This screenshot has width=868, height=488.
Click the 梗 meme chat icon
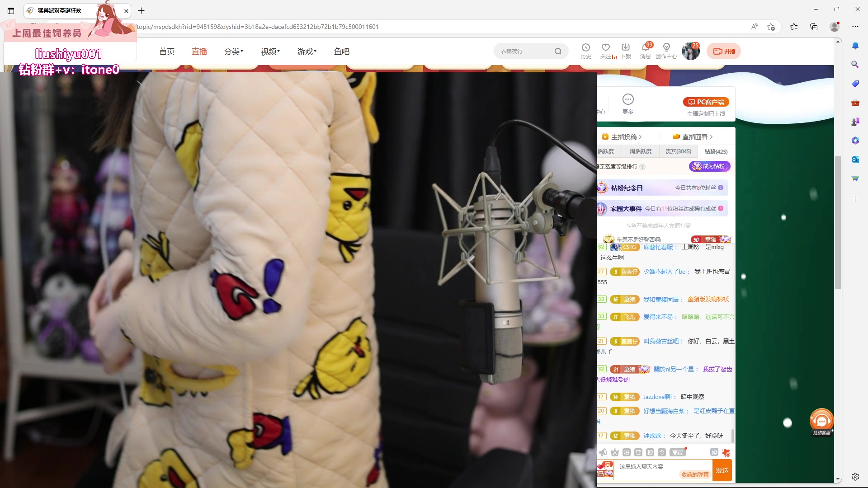tap(650, 452)
